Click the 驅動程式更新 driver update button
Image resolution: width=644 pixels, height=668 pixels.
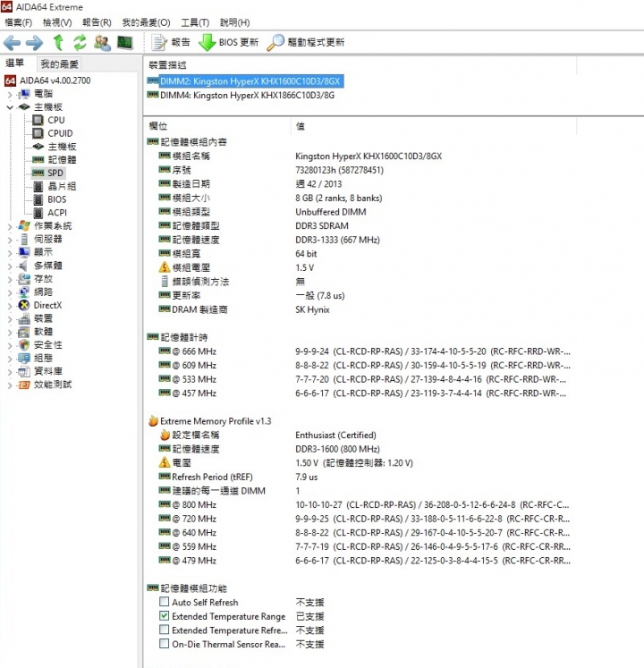click(x=306, y=43)
